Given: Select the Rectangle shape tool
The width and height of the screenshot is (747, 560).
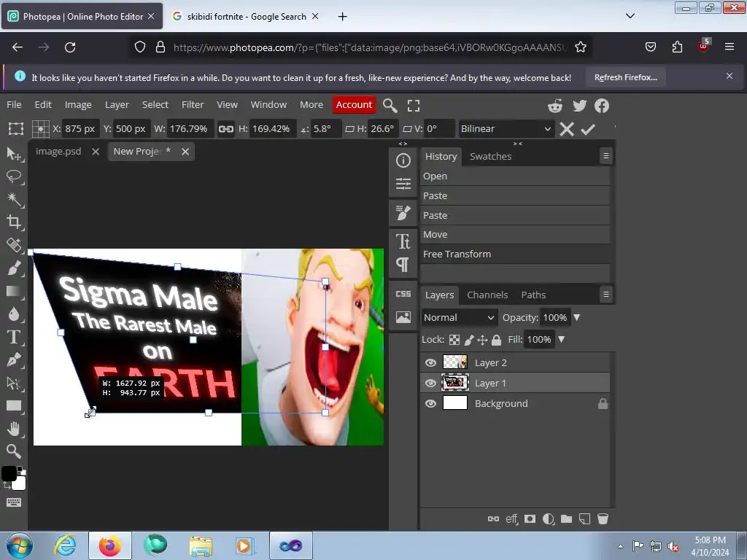Looking at the screenshot, I should 14,405.
